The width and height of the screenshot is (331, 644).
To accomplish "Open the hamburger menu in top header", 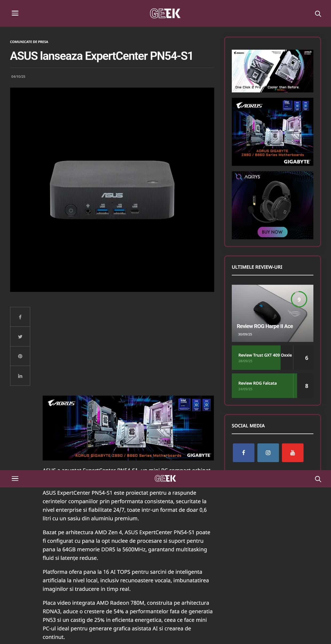I will pyautogui.click(x=15, y=13).
